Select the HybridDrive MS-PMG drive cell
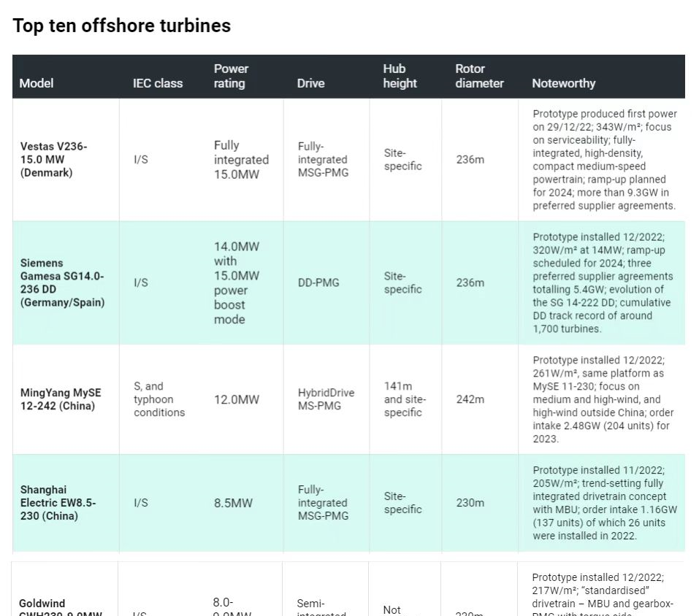The image size is (699, 616). tap(326, 399)
